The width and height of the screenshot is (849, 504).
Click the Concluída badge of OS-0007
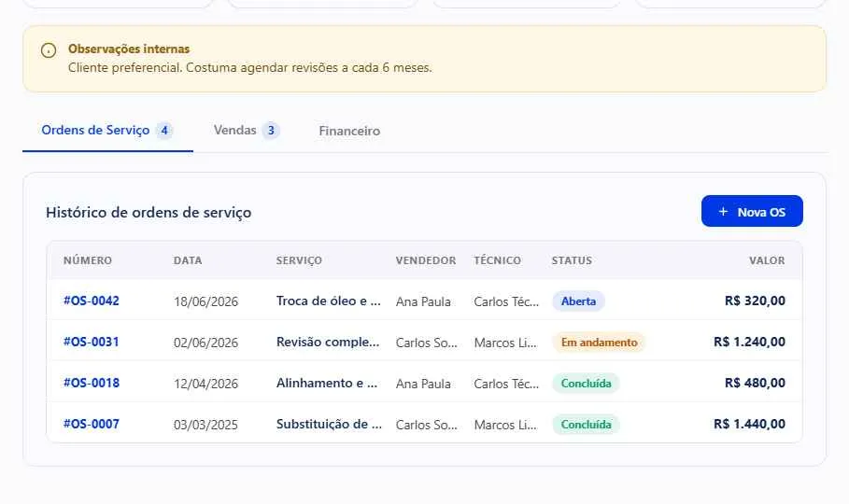586,425
